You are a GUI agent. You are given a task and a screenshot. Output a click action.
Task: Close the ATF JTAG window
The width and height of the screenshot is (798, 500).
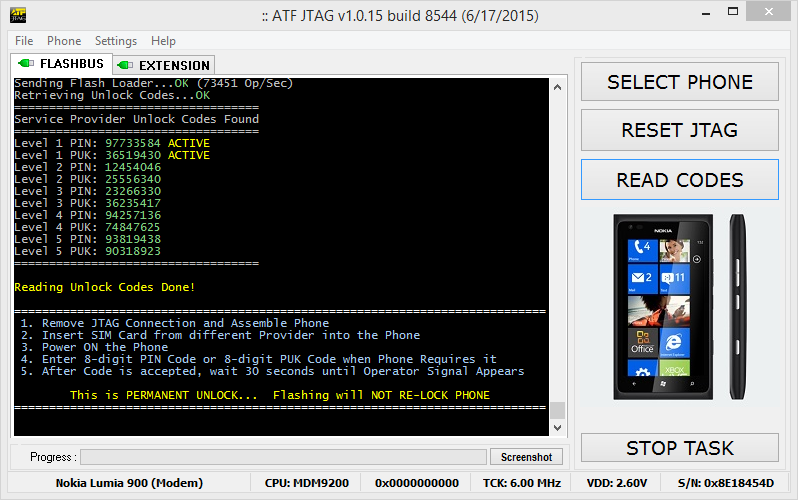pos(768,11)
